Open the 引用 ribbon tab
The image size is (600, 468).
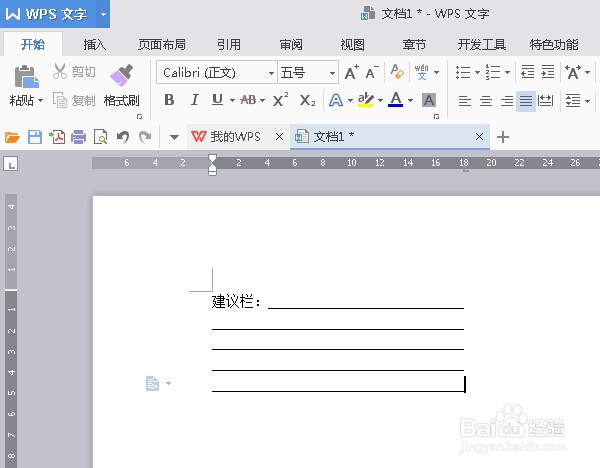229,45
